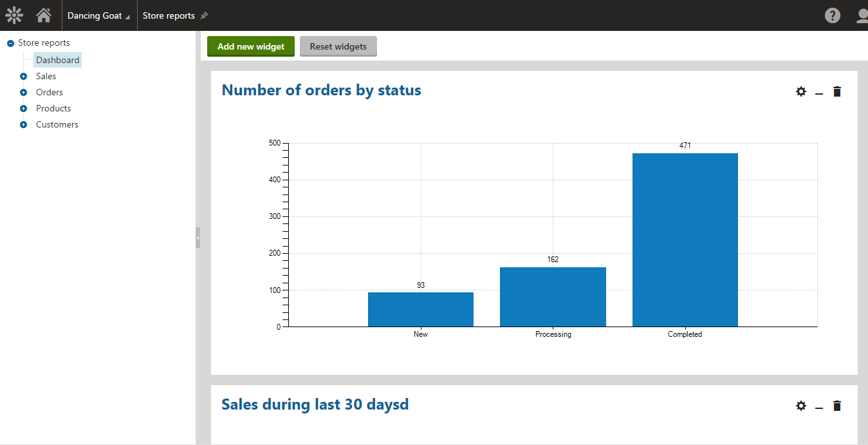Expand the Sales tree node
Image resolution: width=868 pixels, height=445 pixels.
[24, 75]
